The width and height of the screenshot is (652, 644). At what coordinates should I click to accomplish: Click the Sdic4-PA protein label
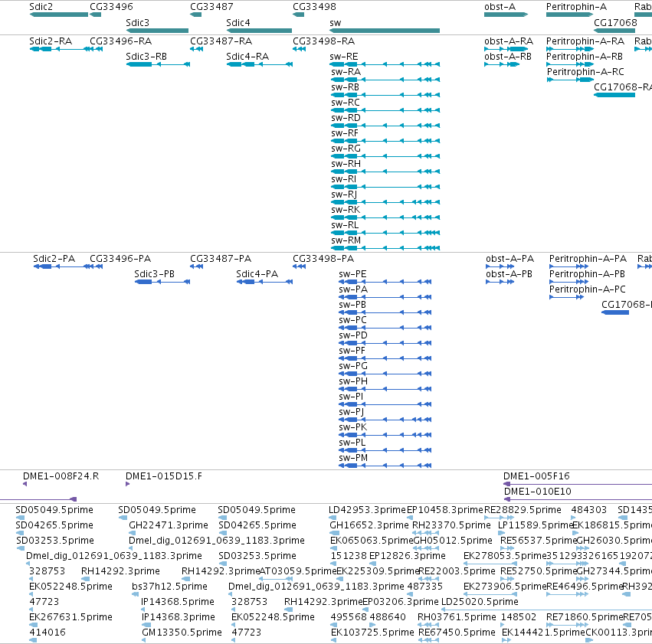[257, 274]
